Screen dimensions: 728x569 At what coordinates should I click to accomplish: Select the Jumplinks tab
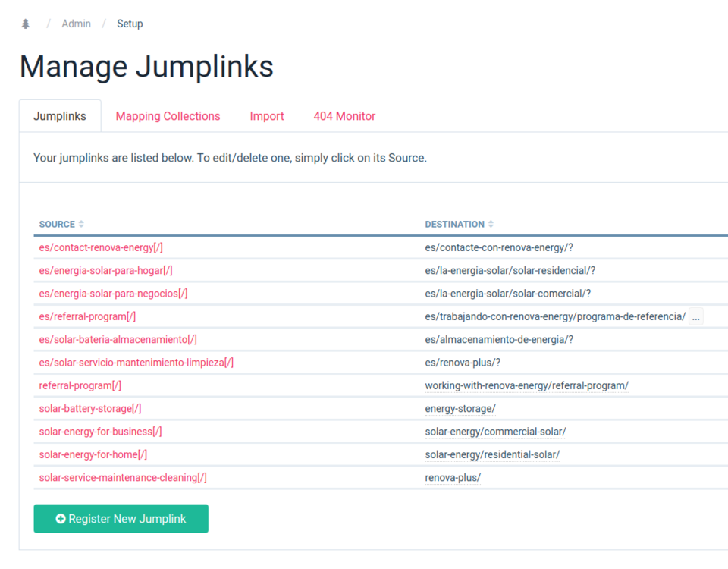pyautogui.click(x=60, y=115)
